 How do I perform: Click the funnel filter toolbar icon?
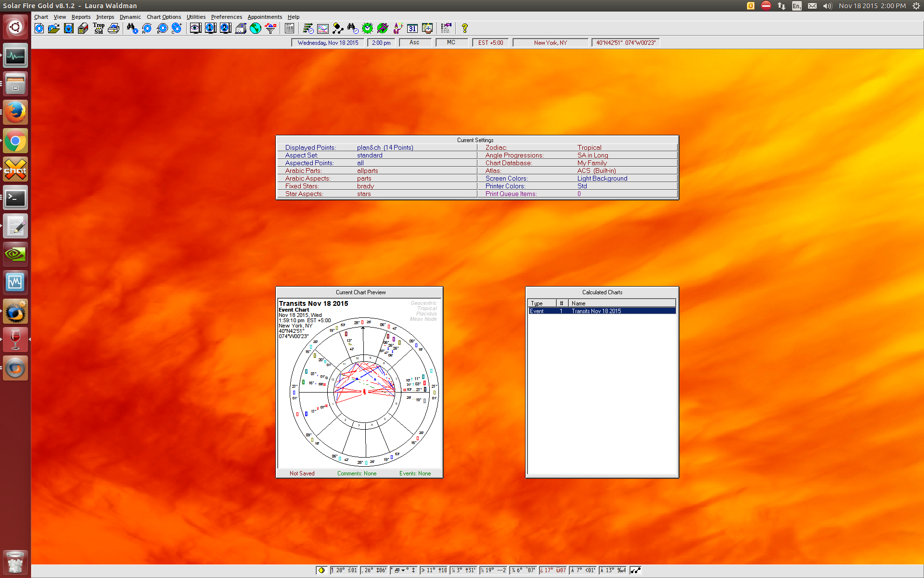pyautogui.click(x=270, y=28)
